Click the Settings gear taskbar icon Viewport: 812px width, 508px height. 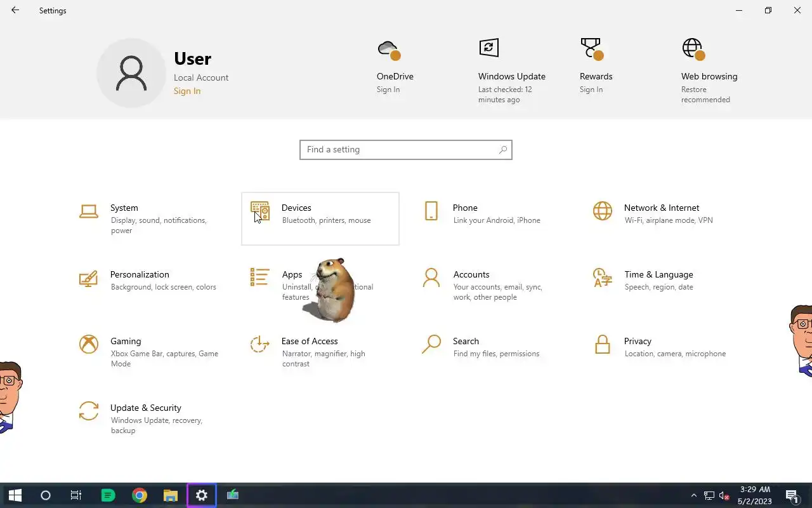click(202, 495)
